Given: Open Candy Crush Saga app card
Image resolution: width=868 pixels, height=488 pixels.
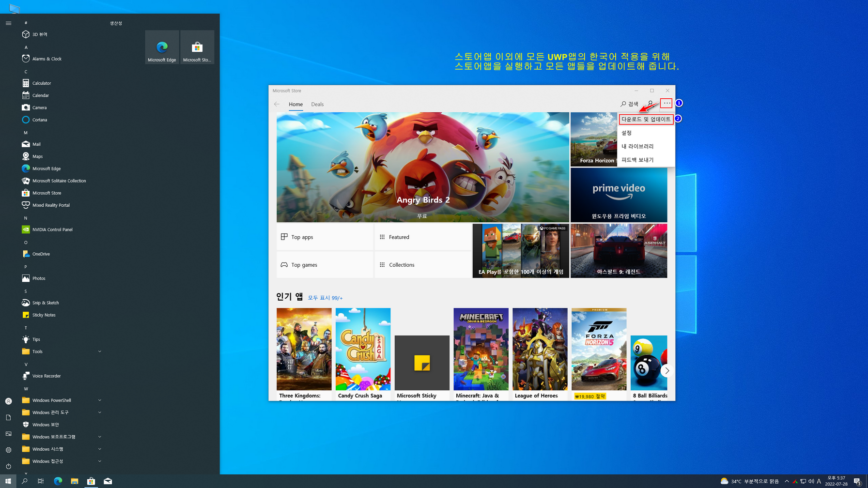Looking at the screenshot, I should (x=363, y=353).
